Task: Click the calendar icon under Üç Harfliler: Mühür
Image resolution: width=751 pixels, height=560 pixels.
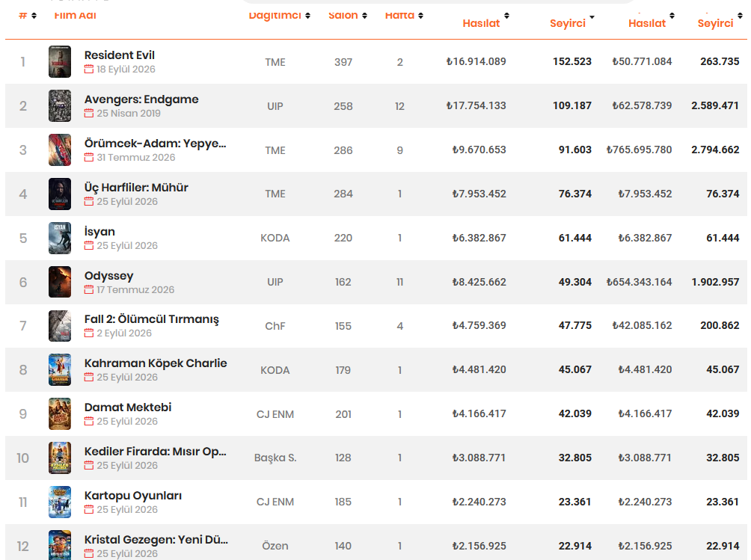Action: (x=88, y=202)
